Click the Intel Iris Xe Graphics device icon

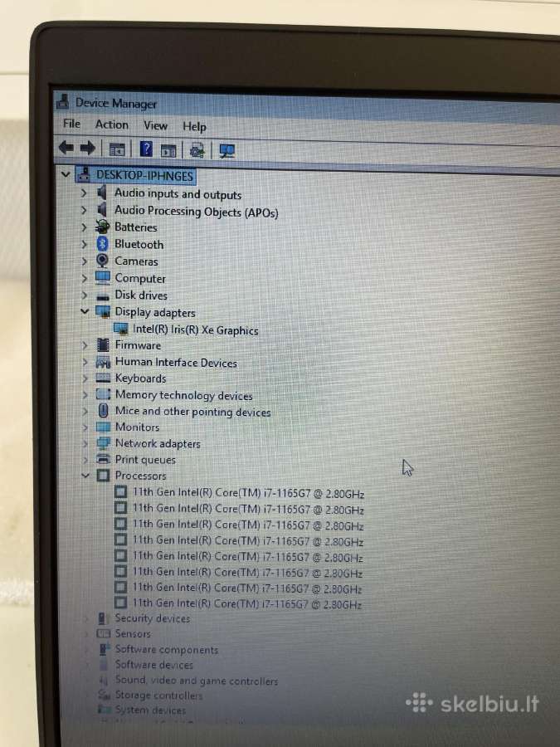(121, 328)
